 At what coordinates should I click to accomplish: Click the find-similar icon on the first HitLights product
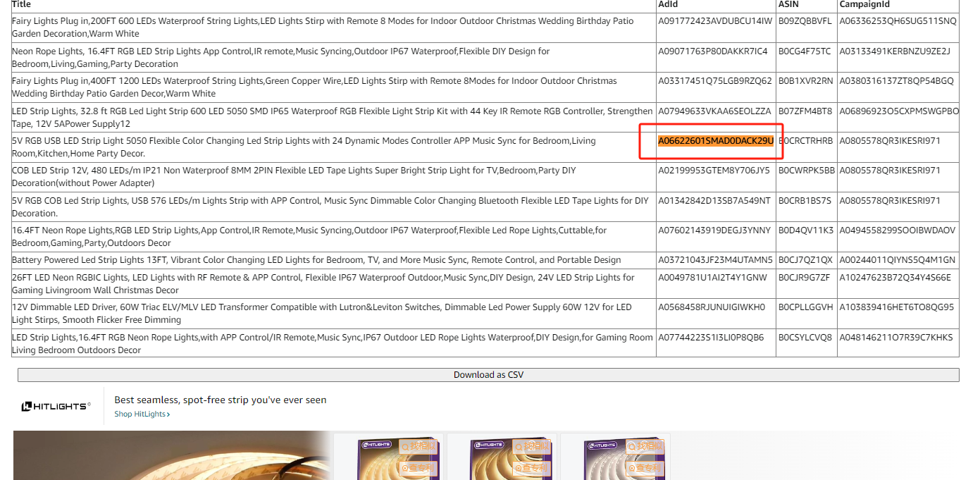click(x=418, y=447)
